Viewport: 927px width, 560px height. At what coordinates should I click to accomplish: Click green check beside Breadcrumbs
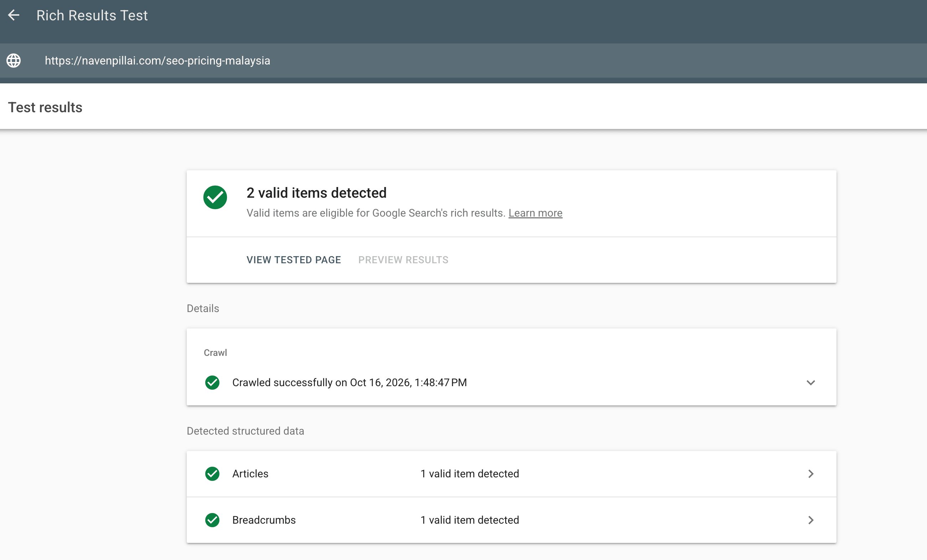point(212,520)
